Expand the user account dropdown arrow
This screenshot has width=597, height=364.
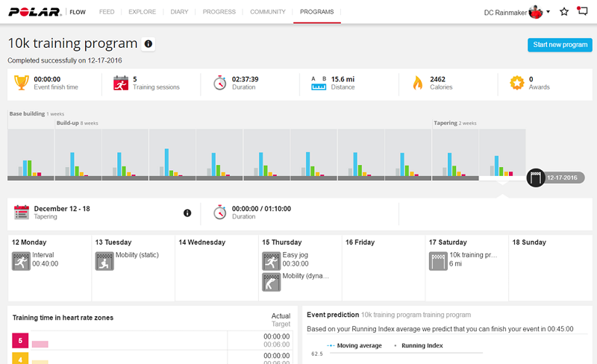pos(548,12)
